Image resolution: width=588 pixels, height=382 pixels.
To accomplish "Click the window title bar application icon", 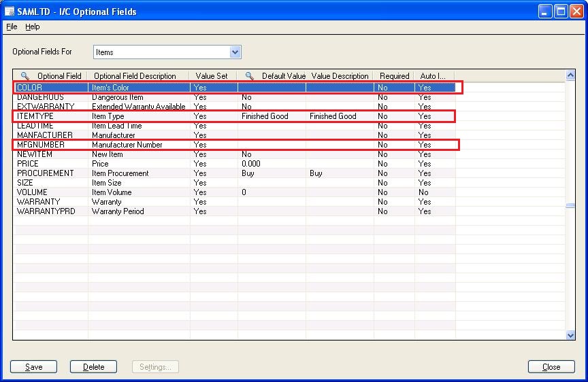I will (10, 12).
